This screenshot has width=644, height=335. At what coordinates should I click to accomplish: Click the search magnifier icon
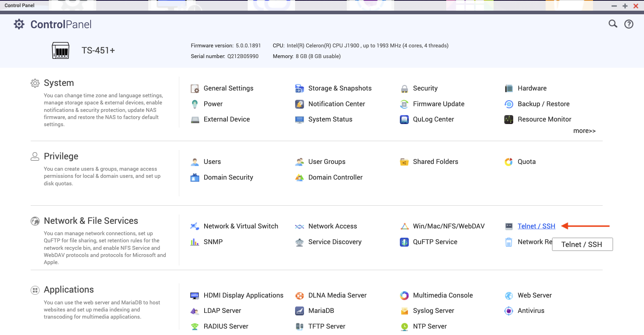(613, 24)
